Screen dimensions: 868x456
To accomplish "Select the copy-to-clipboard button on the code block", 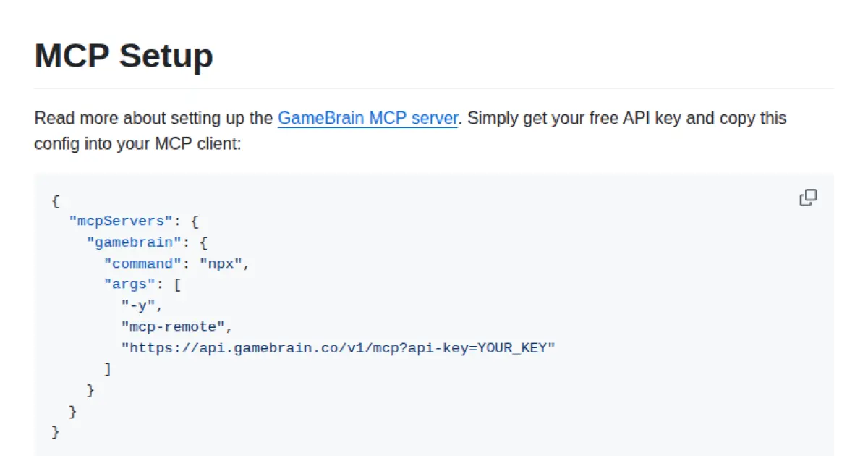I will (808, 198).
